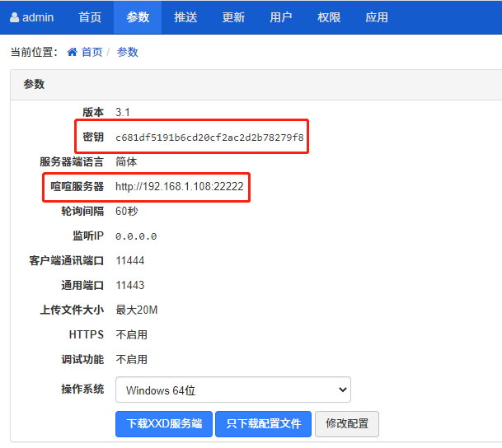Click the 下载XXD服务端 button
This screenshot has width=502, height=448.
click(x=164, y=424)
